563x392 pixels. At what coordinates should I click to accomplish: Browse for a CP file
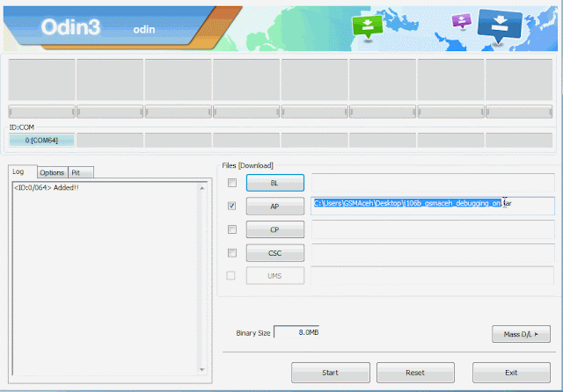(275, 229)
